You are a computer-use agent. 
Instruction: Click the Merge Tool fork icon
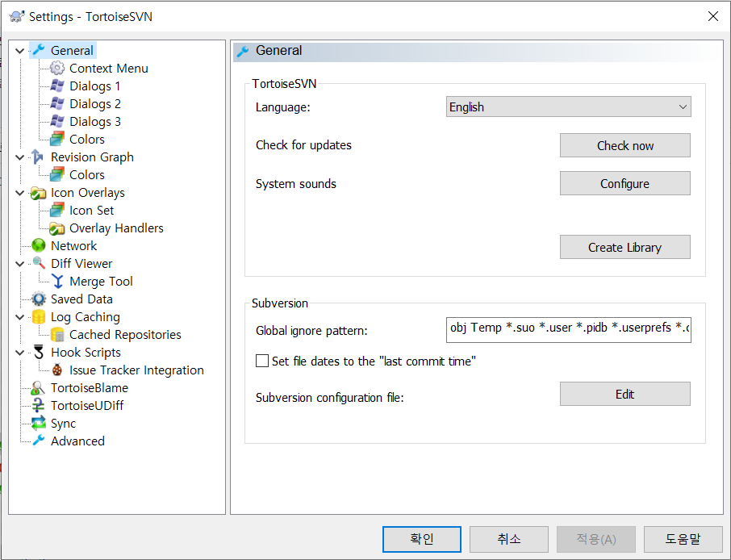pos(56,281)
